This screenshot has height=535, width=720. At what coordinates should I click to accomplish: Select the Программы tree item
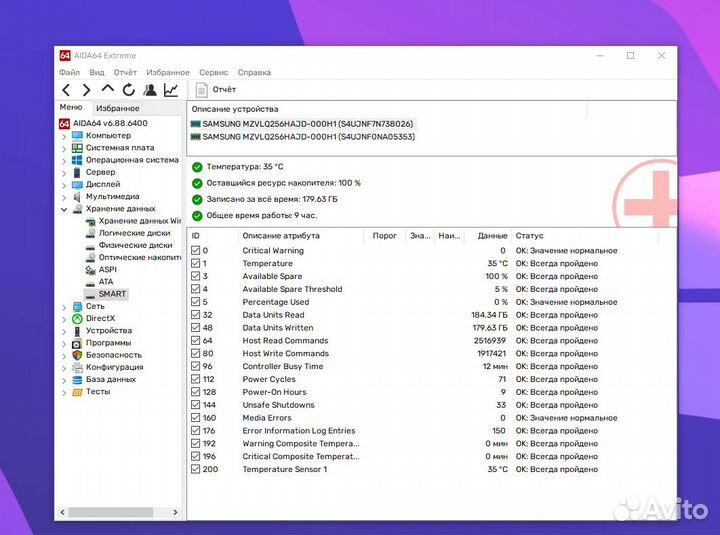pos(101,343)
